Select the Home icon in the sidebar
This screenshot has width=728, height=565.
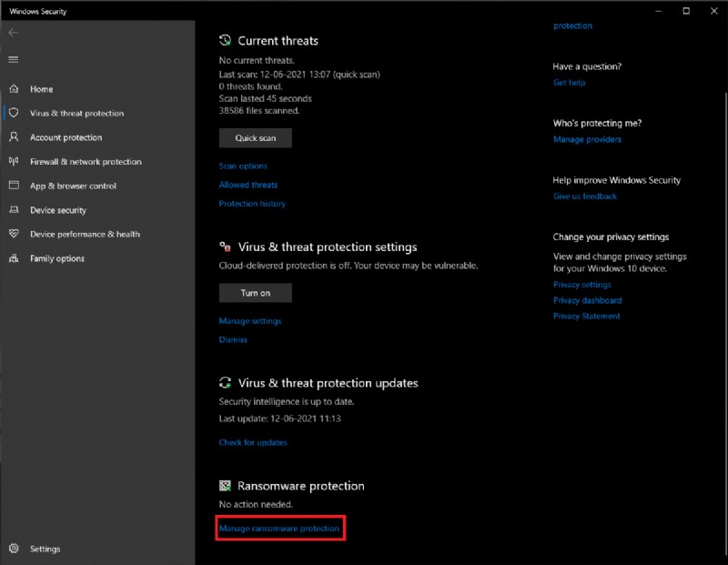[13, 89]
